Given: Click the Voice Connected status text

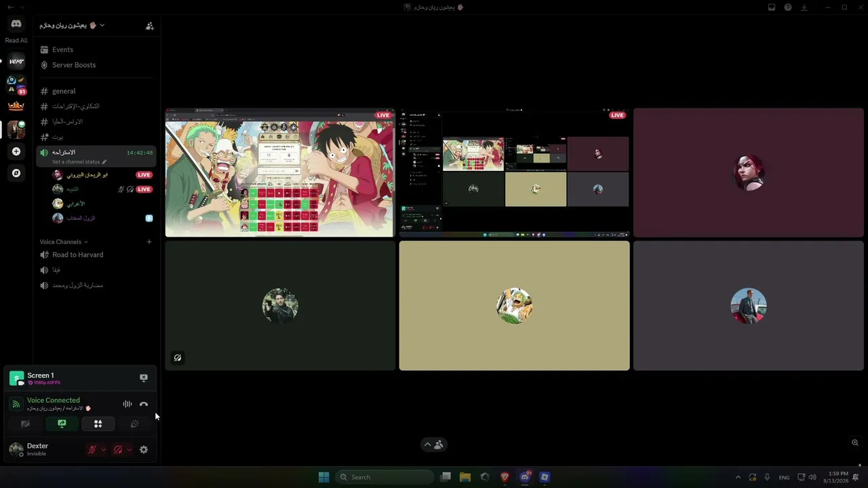Looking at the screenshot, I should point(53,401).
